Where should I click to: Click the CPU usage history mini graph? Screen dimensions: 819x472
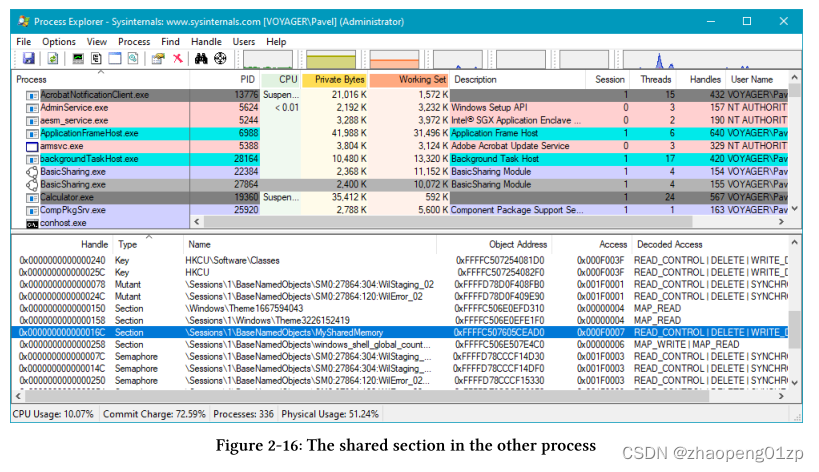pyautogui.click(x=268, y=60)
